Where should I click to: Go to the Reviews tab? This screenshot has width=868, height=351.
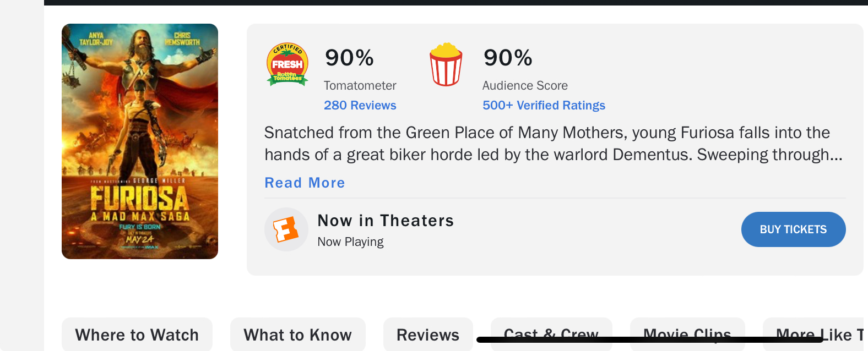(x=428, y=334)
